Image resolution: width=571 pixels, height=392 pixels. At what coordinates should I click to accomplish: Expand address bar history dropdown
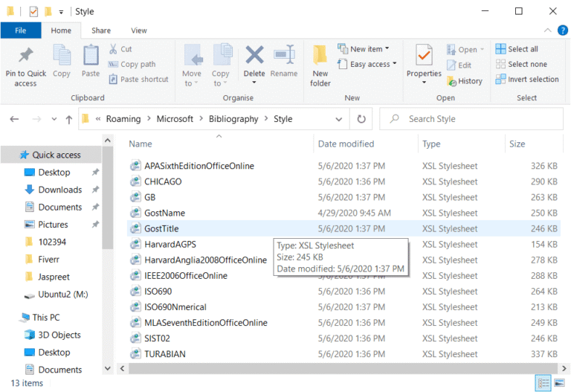coord(339,119)
